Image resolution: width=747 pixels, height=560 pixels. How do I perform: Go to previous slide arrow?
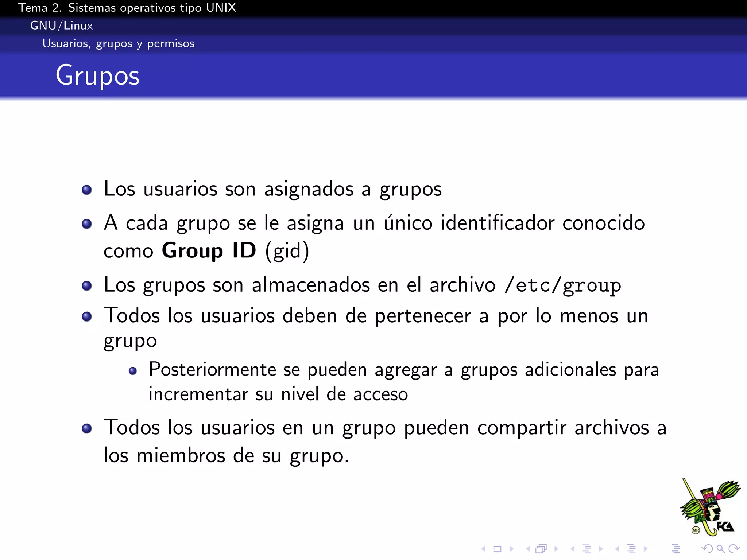(x=483, y=549)
